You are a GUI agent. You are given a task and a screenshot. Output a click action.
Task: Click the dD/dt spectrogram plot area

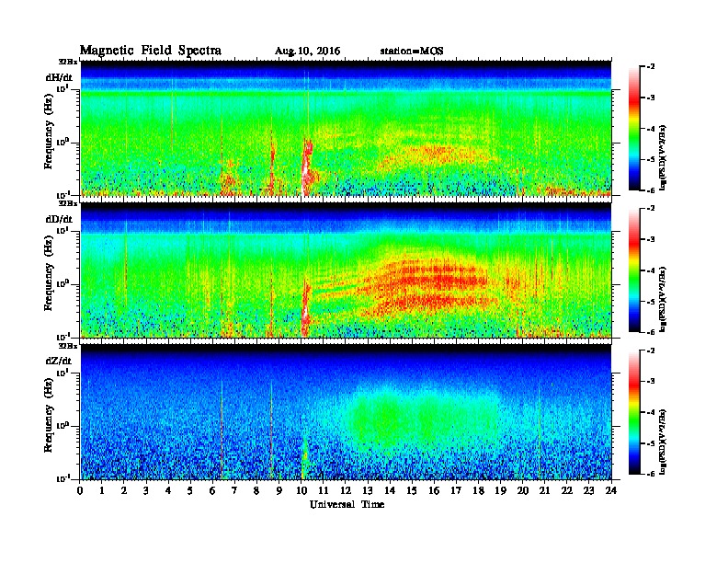[x=346, y=270]
